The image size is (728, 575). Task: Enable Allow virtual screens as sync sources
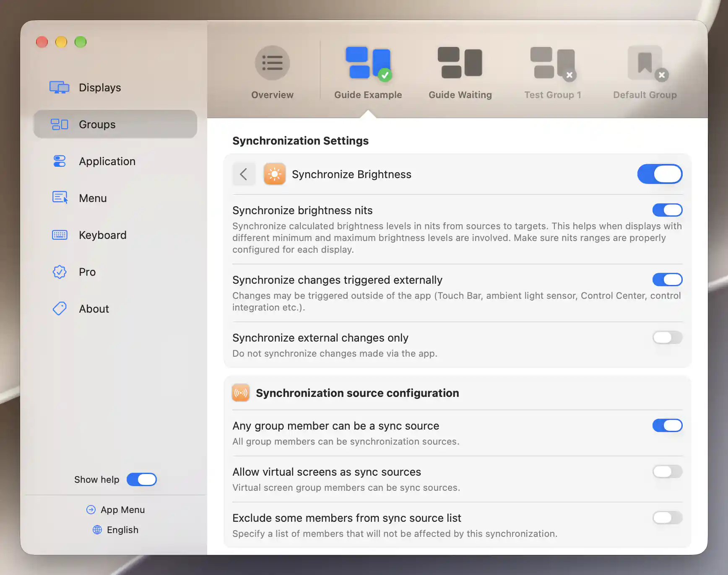(667, 471)
